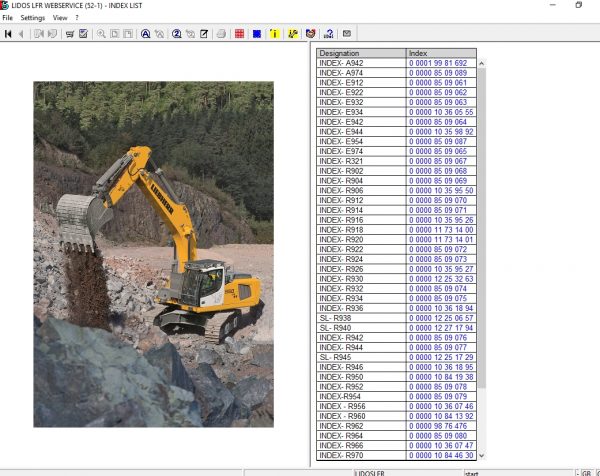Click the magnifier zoom icon
This screenshot has width=600, height=476.
click(x=101, y=34)
